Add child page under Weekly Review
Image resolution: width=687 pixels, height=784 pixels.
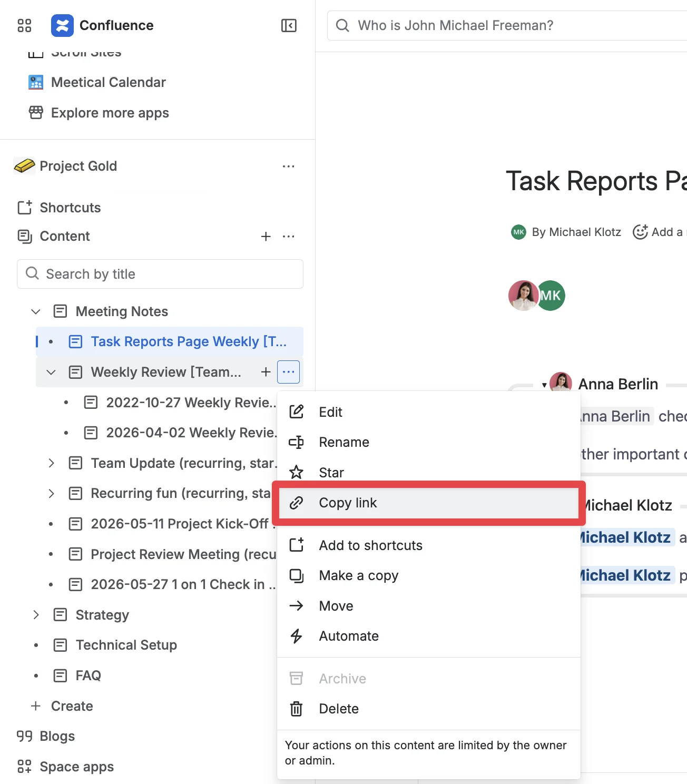pyautogui.click(x=266, y=372)
